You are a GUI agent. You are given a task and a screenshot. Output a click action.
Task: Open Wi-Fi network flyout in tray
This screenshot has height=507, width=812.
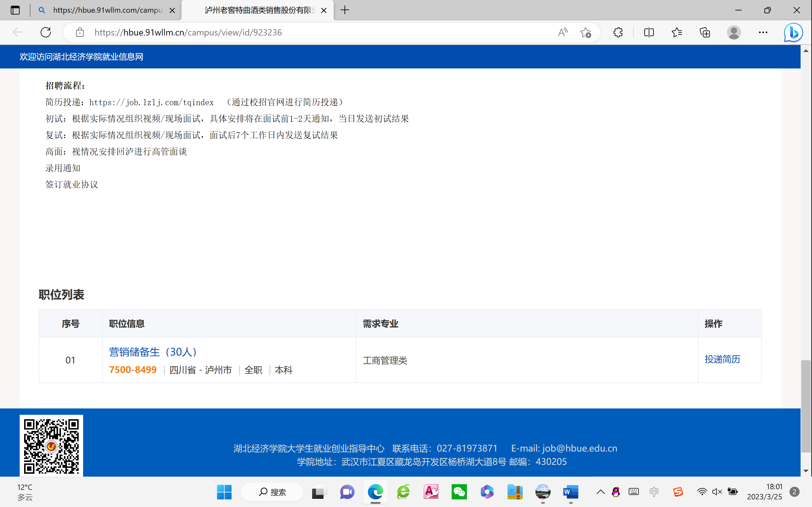coord(702,491)
